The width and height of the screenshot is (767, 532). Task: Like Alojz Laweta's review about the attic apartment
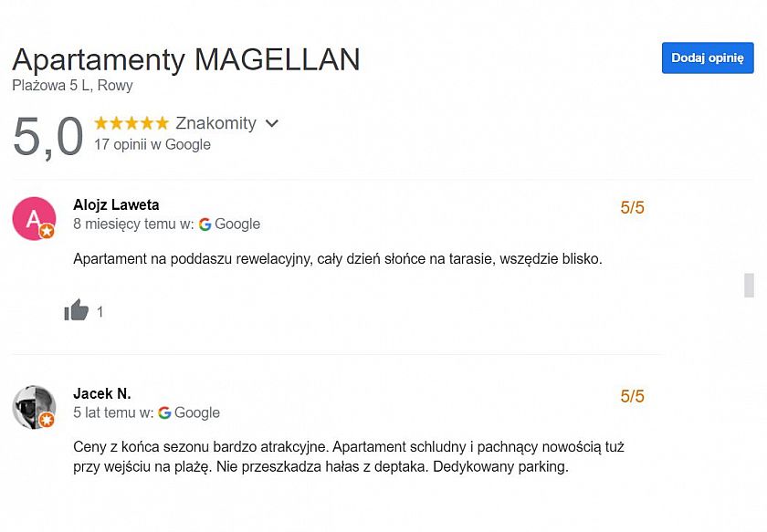pos(77,311)
